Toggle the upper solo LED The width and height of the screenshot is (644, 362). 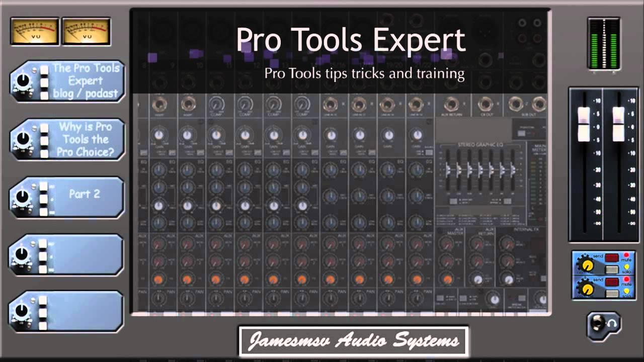point(626,266)
